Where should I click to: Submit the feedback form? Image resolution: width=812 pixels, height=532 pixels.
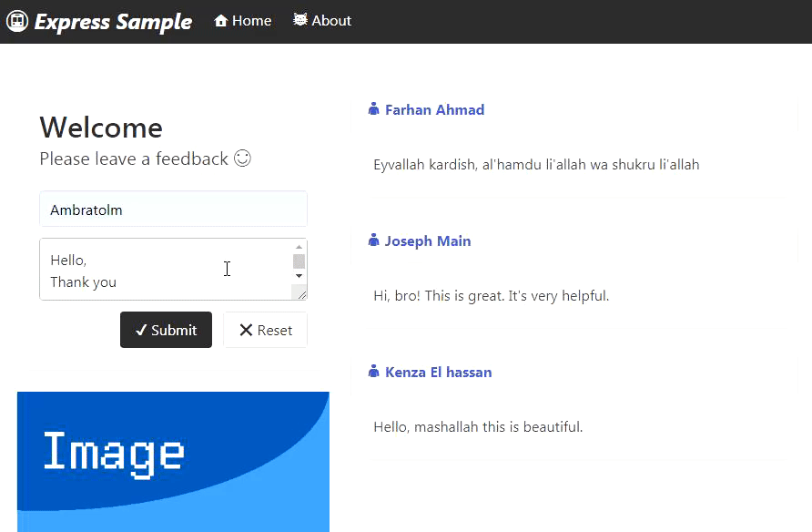tap(167, 330)
